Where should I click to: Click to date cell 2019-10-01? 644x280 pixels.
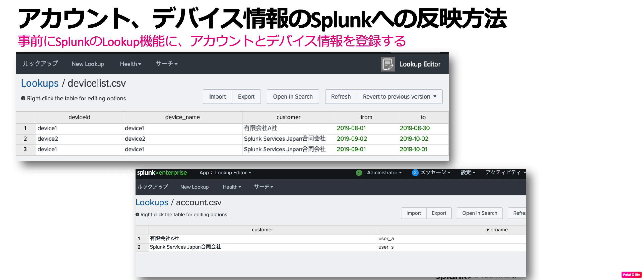(x=423, y=149)
